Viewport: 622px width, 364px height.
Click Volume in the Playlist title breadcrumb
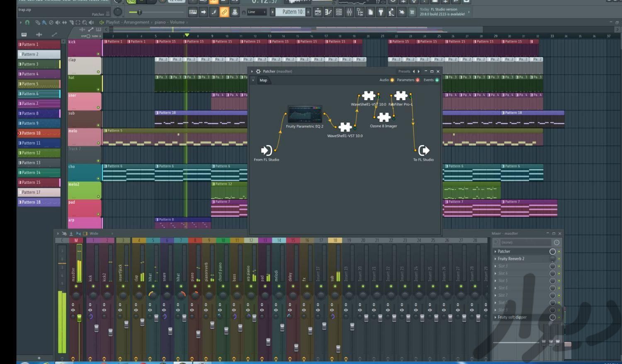177,22
